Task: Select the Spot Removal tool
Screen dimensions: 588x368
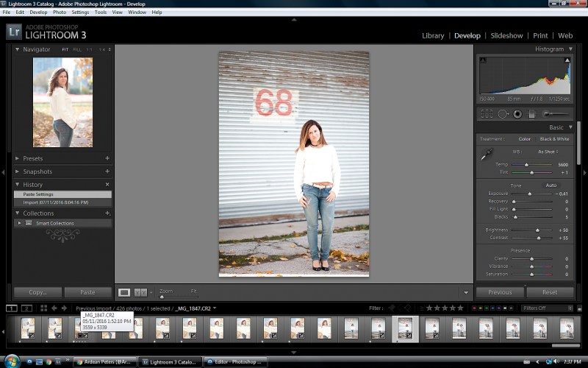Action: (503, 114)
